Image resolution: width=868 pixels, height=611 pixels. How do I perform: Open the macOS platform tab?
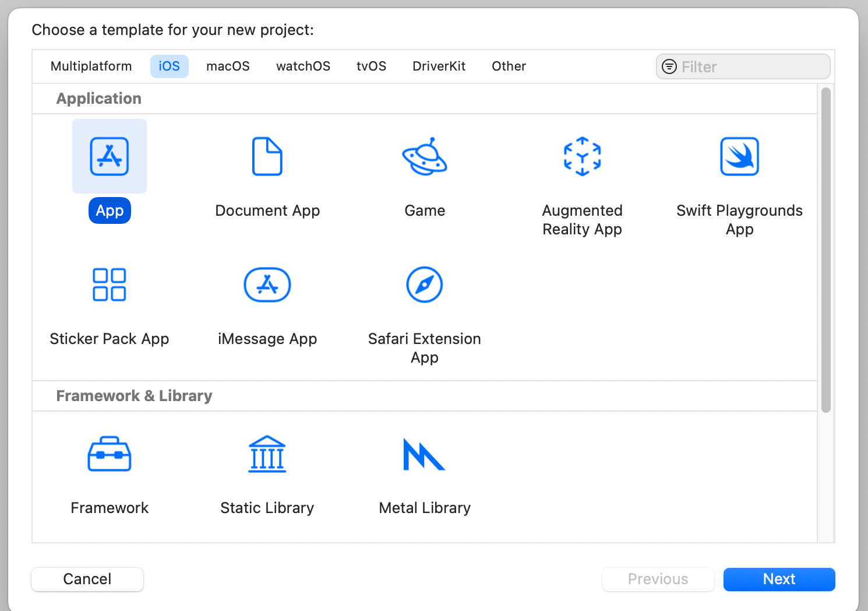(228, 66)
